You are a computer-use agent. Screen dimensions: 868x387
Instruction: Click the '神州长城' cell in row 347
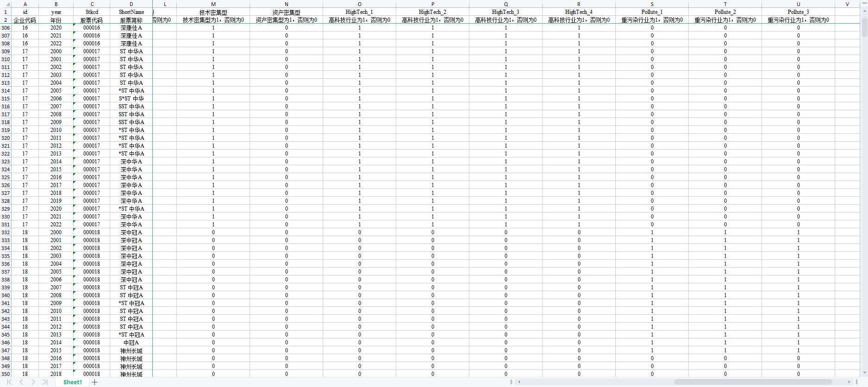(131, 350)
